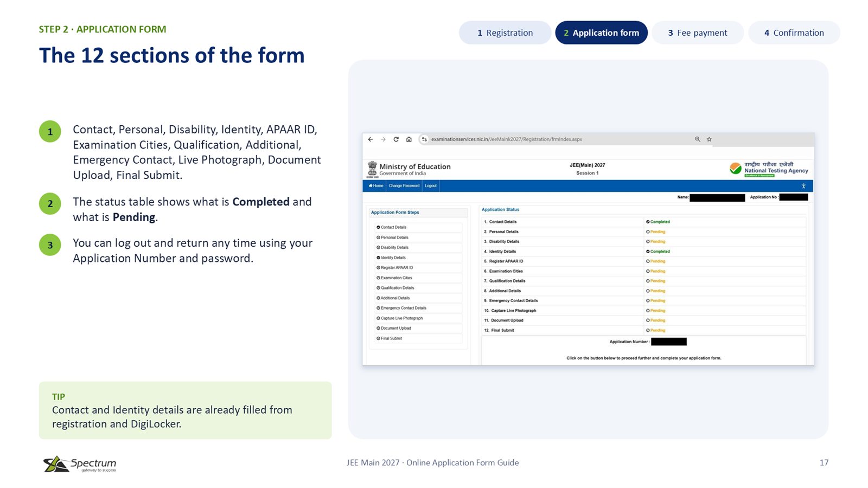Screen dimensions: 868x488
Task: Click the Application Status panel heading
Action: (x=501, y=209)
